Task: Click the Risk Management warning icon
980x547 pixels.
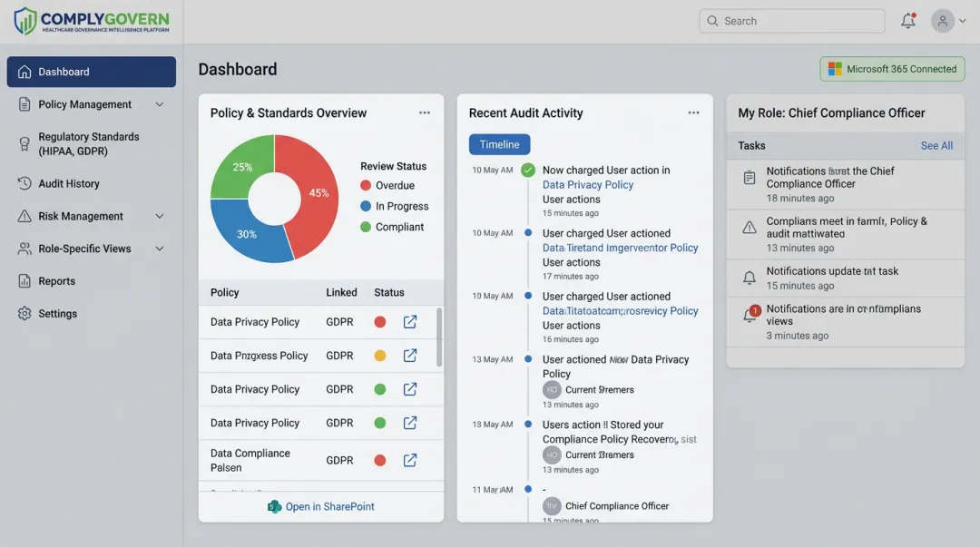Action: [24, 216]
